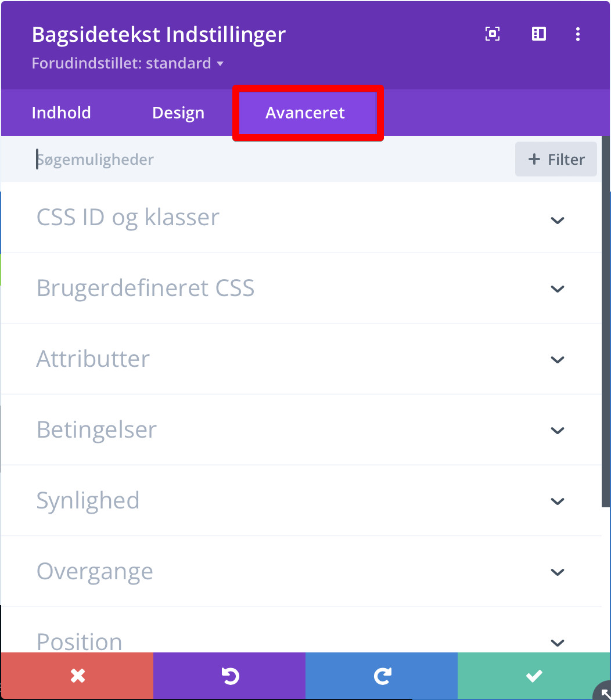The width and height of the screenshot is (611, 700).
Task: Expand the Brugerdefineret CSS section
Action: [x=301, y=288]
